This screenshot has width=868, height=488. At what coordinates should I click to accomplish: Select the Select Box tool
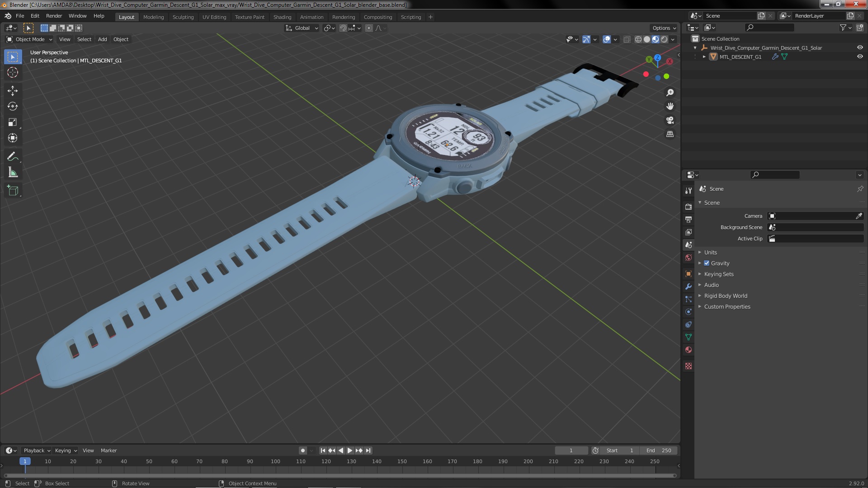[13, 56]
